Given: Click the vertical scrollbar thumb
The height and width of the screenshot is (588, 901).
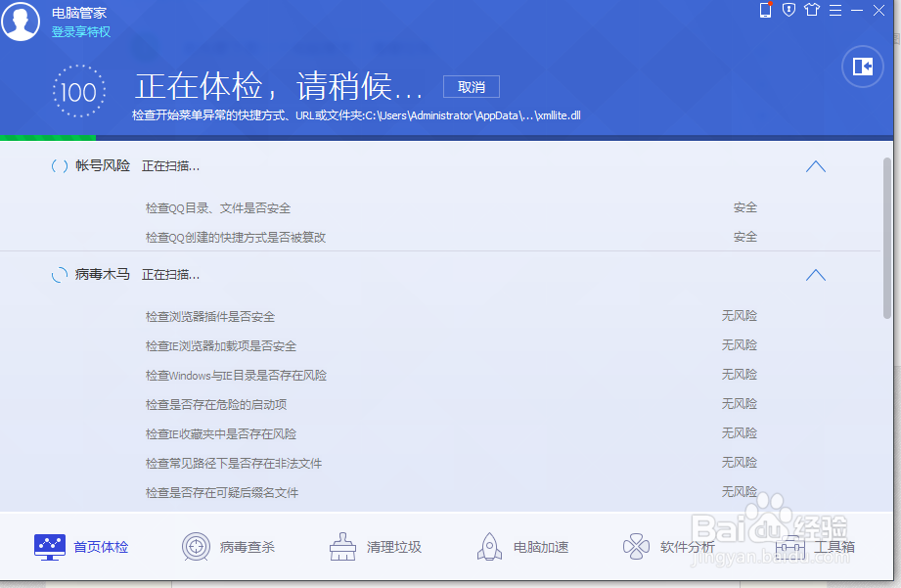Looking at the screenshot, I should coord(887,238).
